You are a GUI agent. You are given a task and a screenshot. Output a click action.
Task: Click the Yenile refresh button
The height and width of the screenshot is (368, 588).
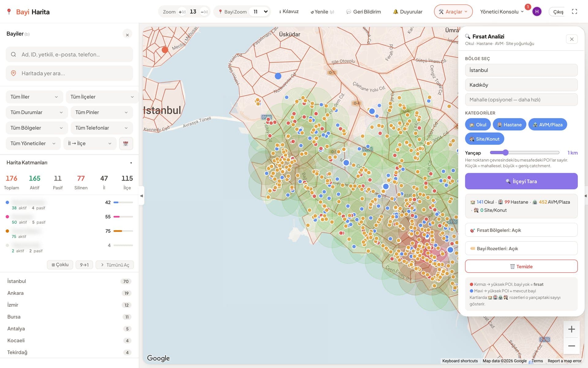point(322,12)
